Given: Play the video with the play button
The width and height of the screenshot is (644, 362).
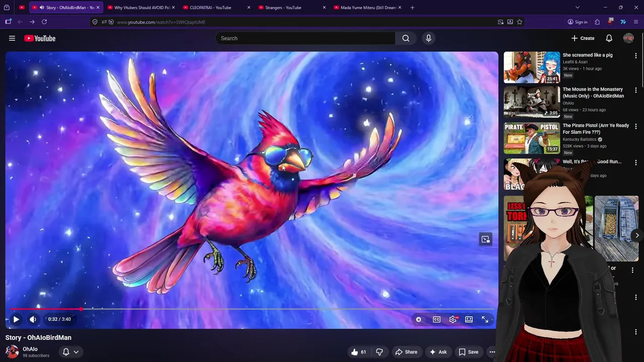Looking at the screenshot, I should (x=16, y=319).
